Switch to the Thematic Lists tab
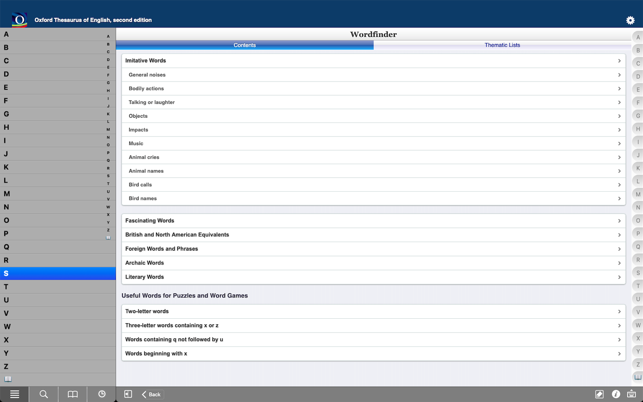 [x=502, y=45]
